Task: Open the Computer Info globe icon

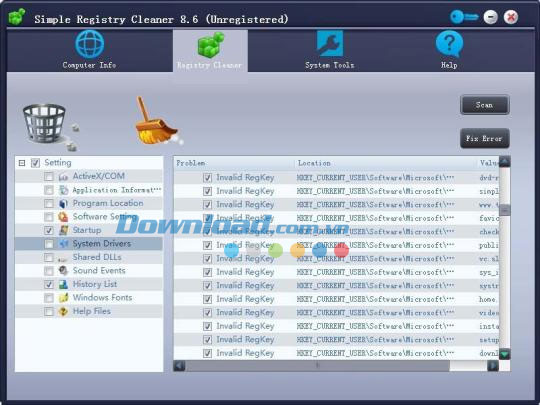Action: tap(90, 44)
